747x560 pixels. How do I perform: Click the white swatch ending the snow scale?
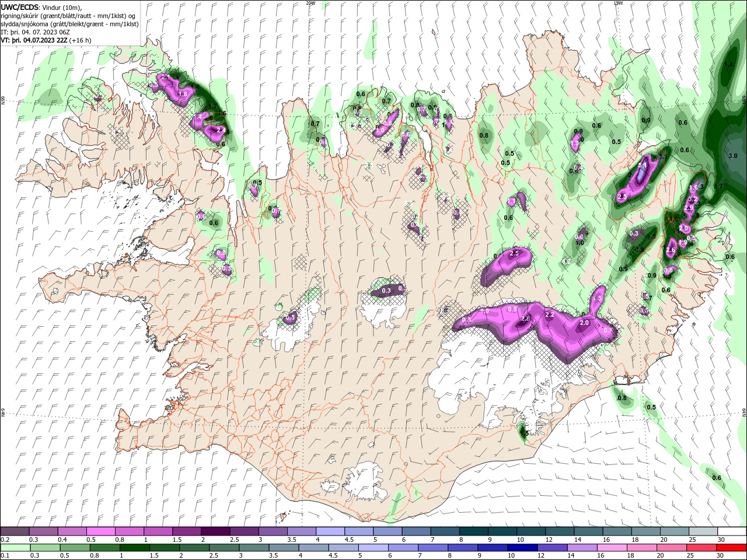731,531
